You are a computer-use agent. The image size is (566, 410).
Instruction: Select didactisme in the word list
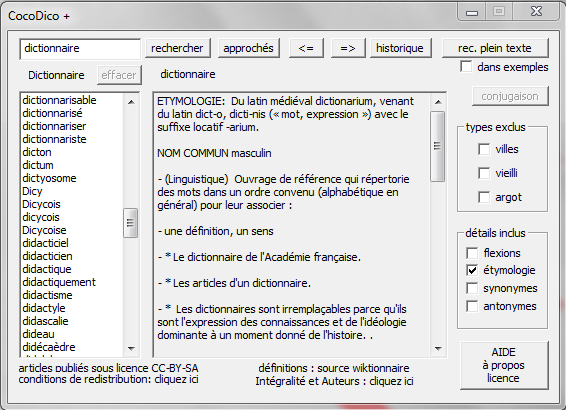(x=47, y=295)
